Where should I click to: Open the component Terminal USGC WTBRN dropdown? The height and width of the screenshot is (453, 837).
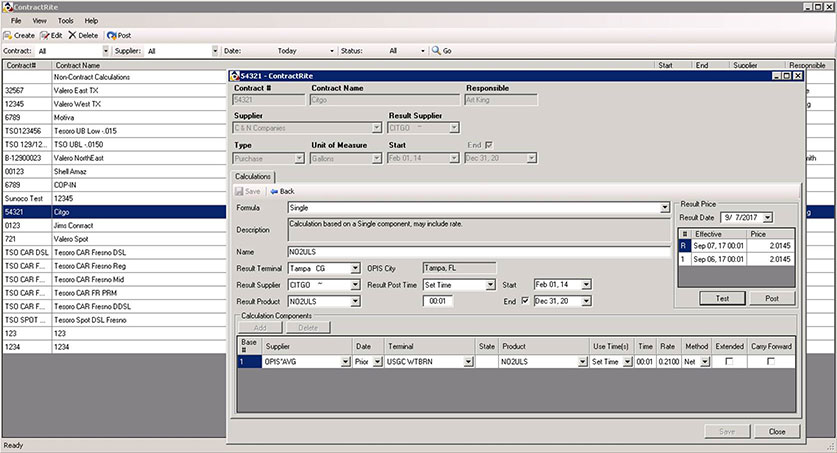(468, 362)
